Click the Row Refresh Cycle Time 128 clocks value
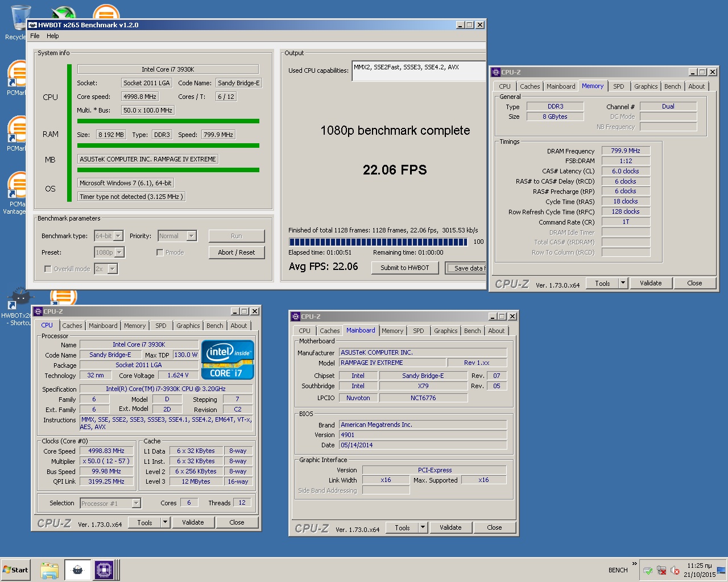The image size is (728, 582). click(x=626, y=211)
